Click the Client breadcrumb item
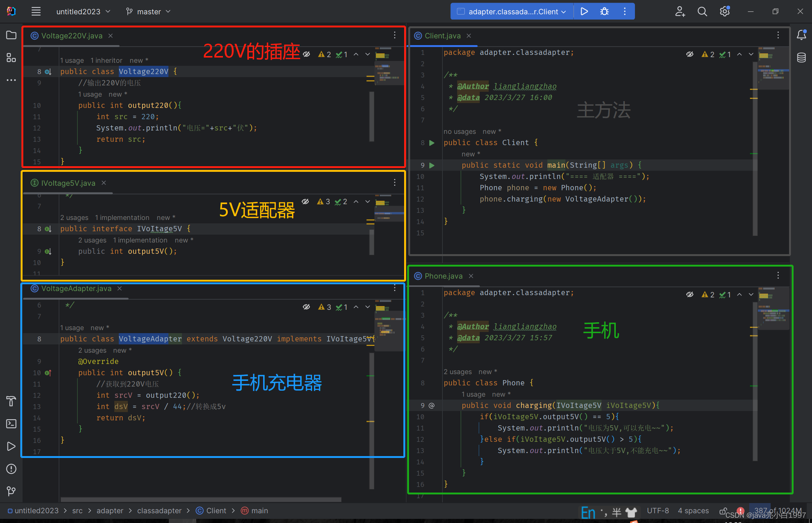The height and width of the screenshot is (523, 812). tap(211, 511)
